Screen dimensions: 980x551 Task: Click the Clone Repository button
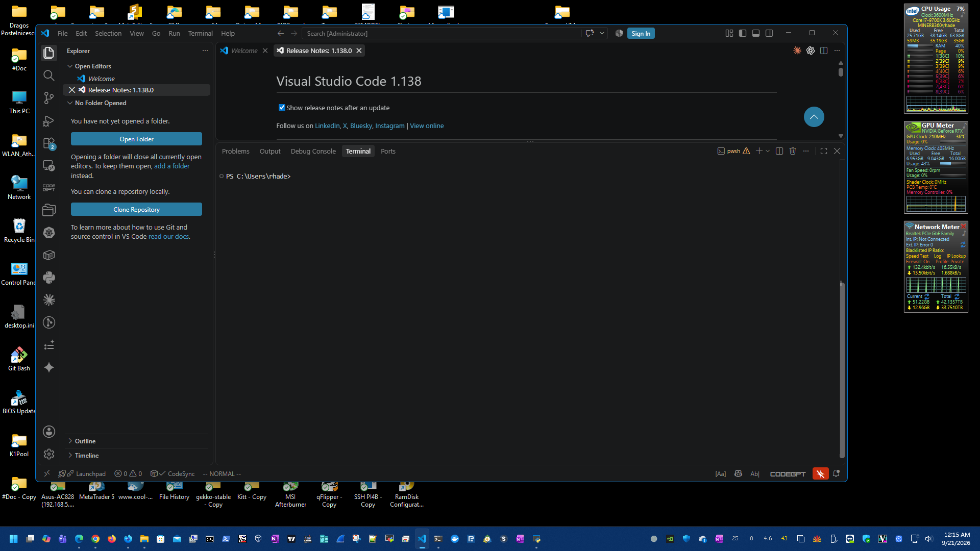pos(136,209)
